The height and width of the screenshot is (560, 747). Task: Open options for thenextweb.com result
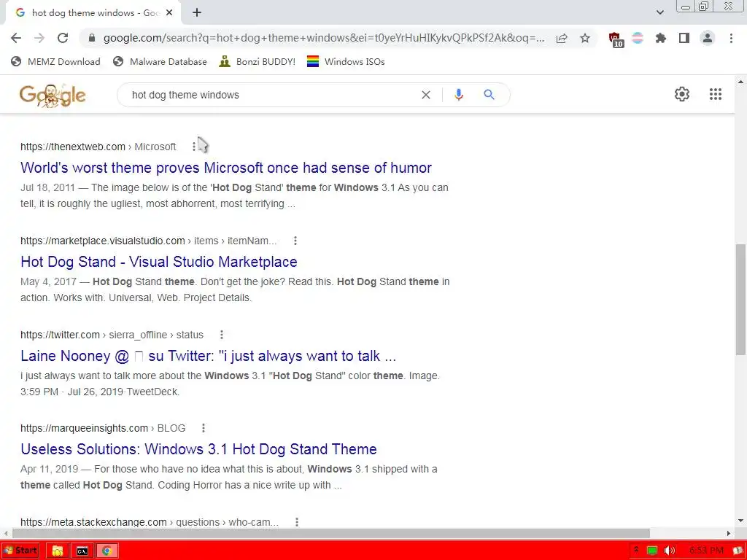click(x=194, y=147)
